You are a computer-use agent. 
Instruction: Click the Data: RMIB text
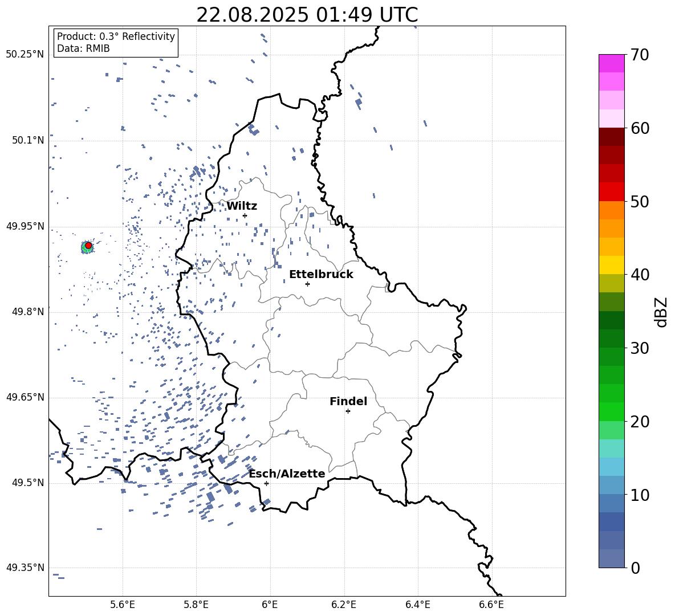point(83,48)
